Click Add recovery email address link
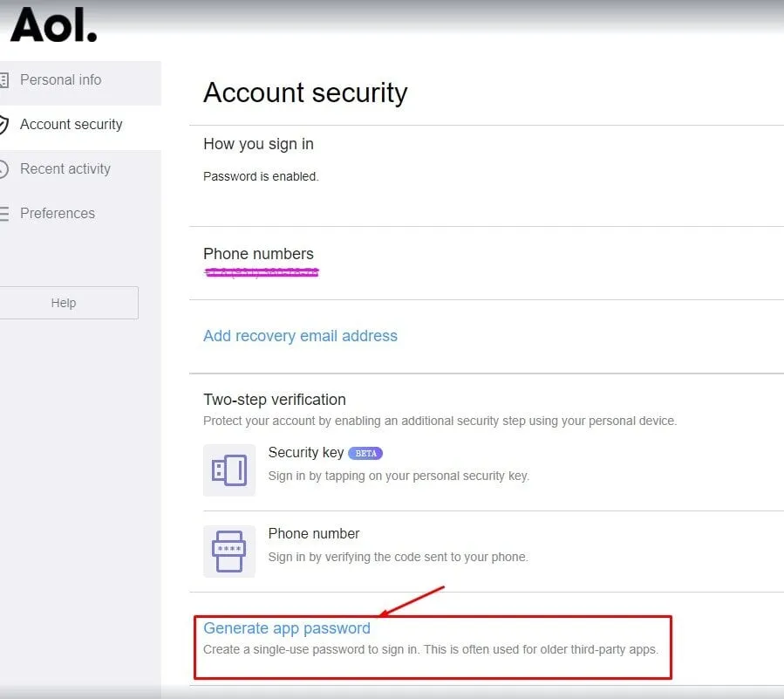 [300, 336]
